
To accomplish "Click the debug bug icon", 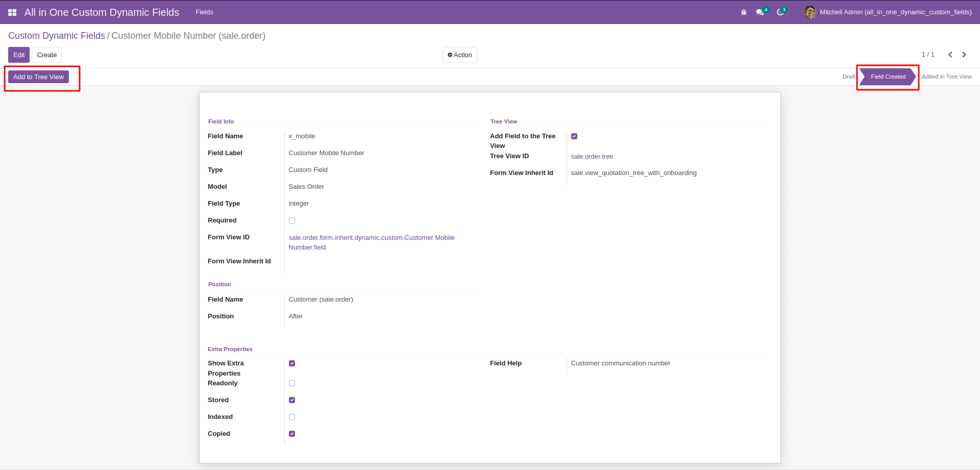I will (x=744, y=12).
